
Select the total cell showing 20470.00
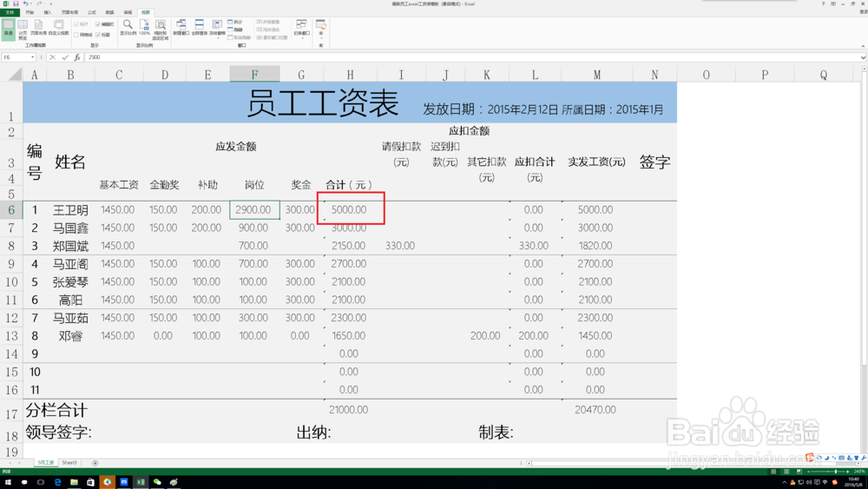595,410
